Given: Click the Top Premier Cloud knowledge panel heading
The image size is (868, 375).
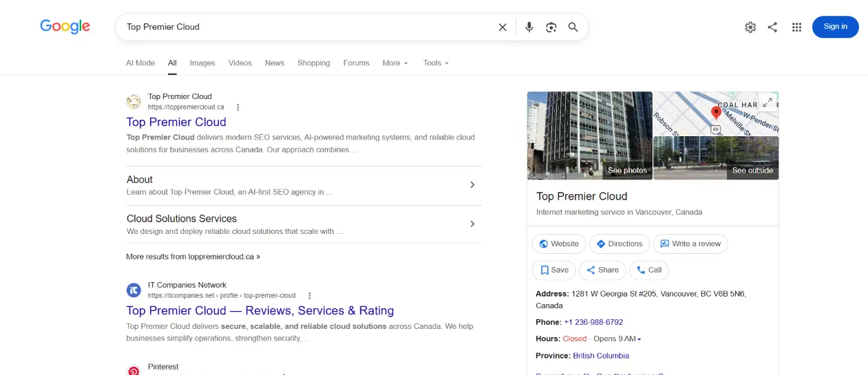Looking at the screenshot, I should click(582, 196).
